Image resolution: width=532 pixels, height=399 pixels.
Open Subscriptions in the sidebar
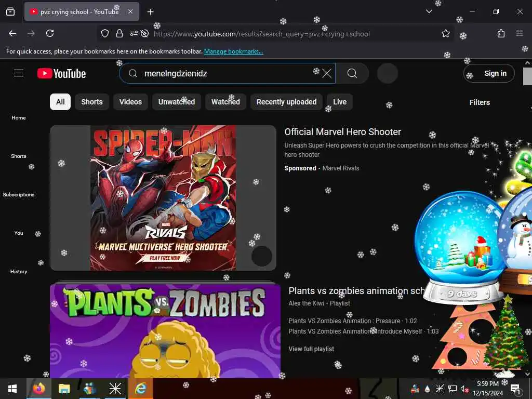click(19, 194)
